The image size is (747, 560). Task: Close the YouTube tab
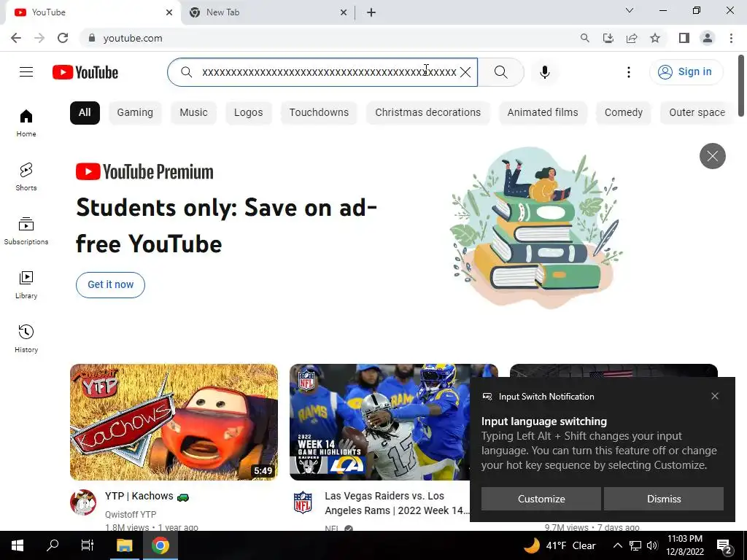tap(169, 12)
